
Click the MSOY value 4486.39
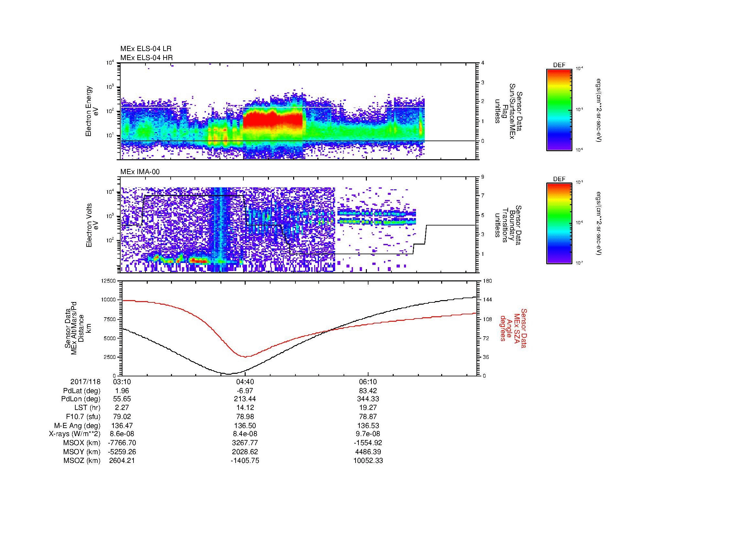tap(368, 452)
